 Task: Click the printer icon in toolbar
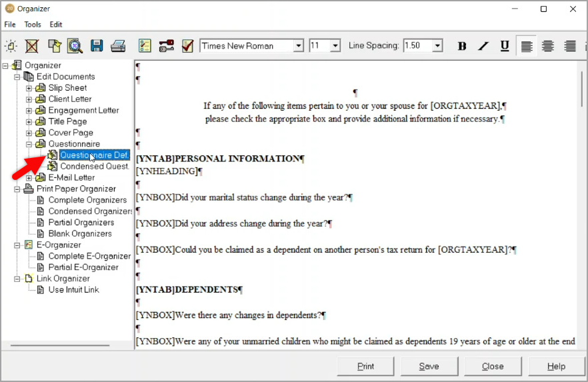[x=118, y=46]
